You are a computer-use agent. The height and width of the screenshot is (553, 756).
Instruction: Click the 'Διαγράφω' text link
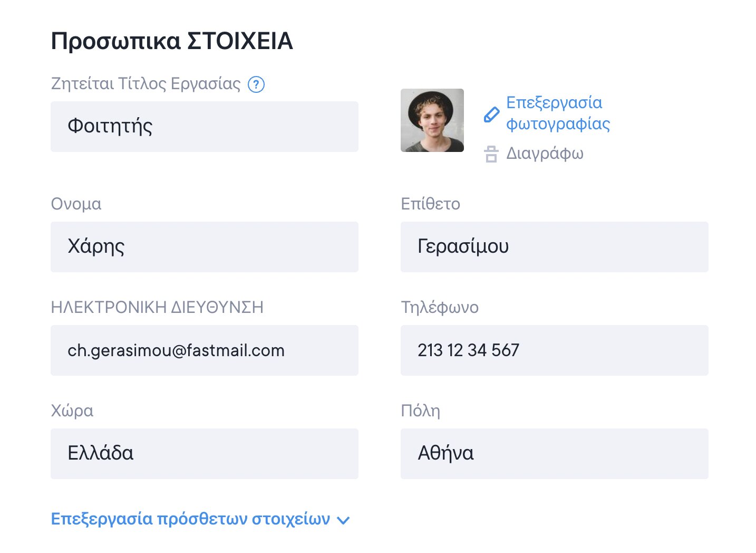tap(545, 154)
